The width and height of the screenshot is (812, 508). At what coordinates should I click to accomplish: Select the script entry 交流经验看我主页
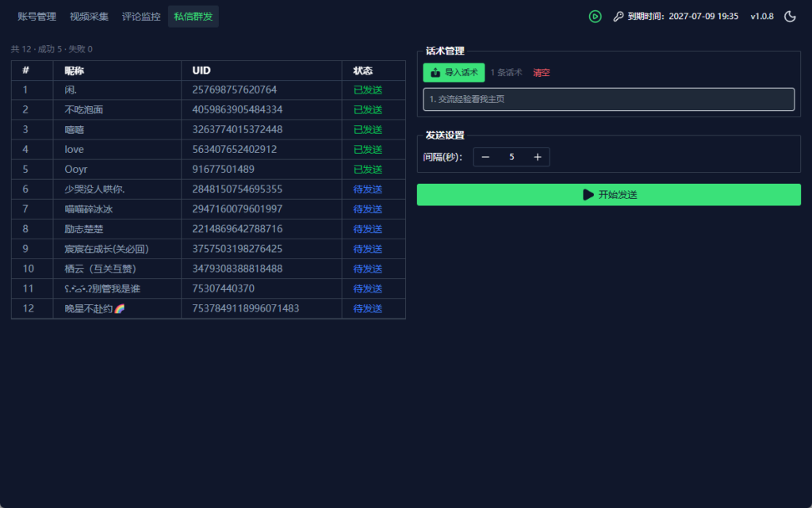pyautogui.click(x=608, y=99)
